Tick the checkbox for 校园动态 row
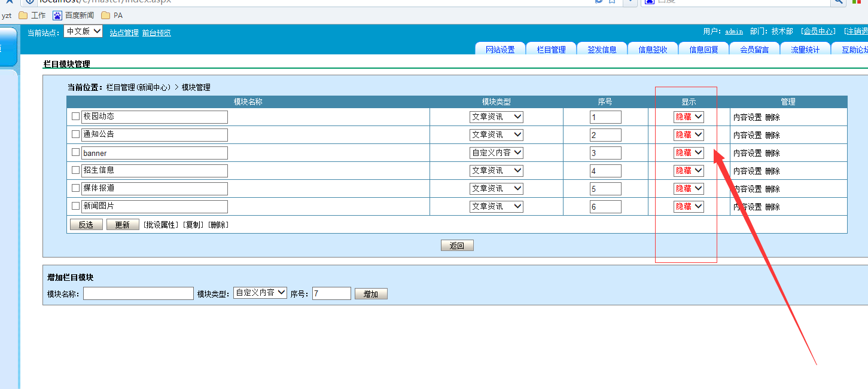868x389 pixels. pos(75,117)
